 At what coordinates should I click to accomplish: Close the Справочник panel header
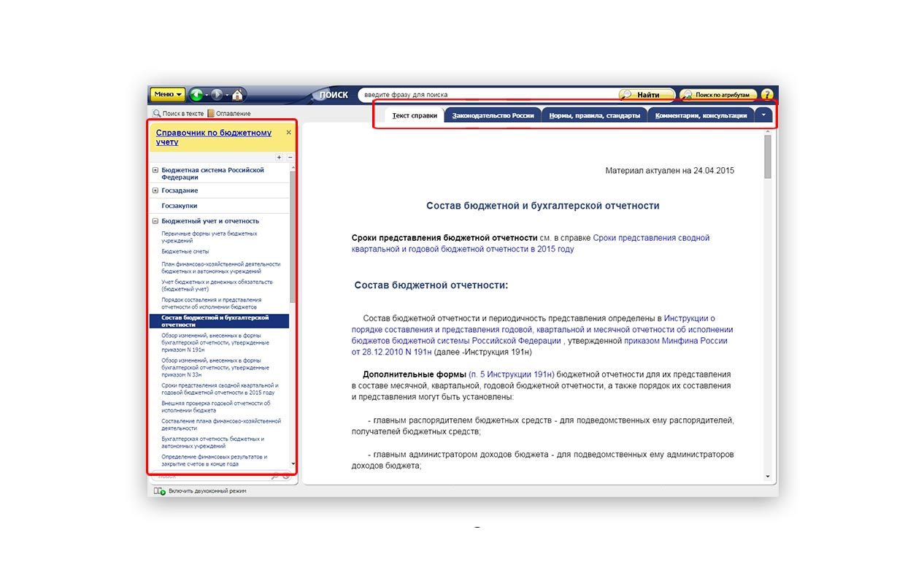coord(288,132)
